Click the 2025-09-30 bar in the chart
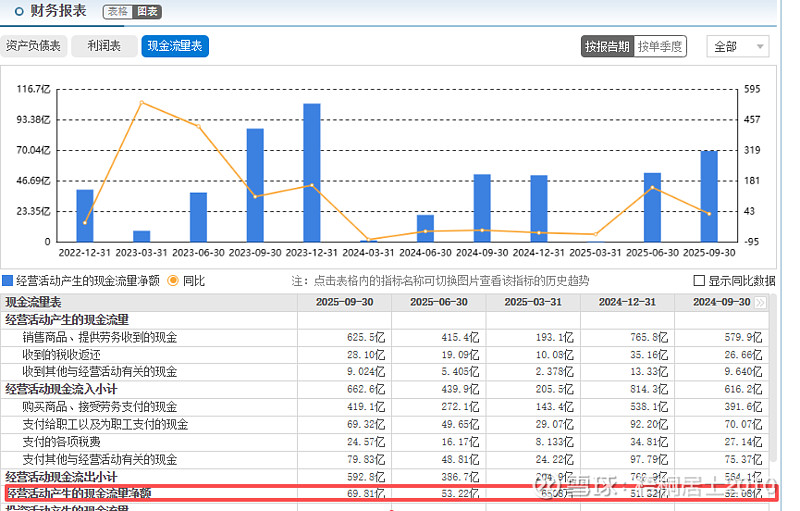This screenshot has width=800, height=511. 709,196
